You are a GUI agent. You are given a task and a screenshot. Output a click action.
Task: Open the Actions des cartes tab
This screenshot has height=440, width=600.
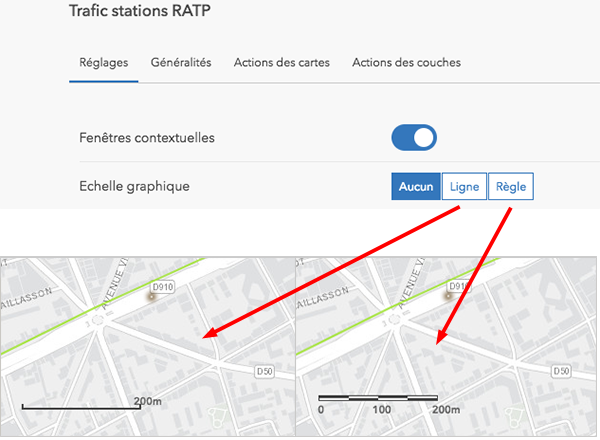(x=282, y=62)
